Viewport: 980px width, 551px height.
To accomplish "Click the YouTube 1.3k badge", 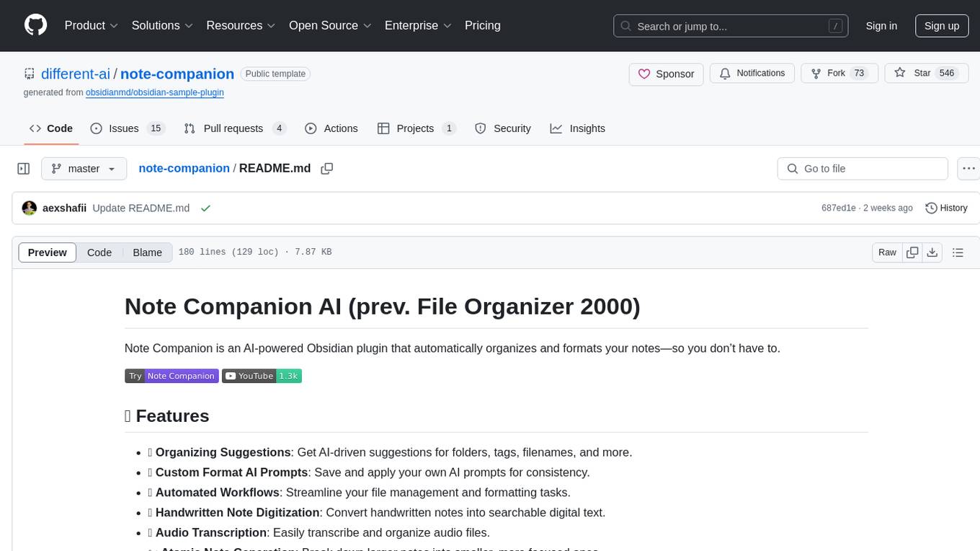I will pos(262,376).
